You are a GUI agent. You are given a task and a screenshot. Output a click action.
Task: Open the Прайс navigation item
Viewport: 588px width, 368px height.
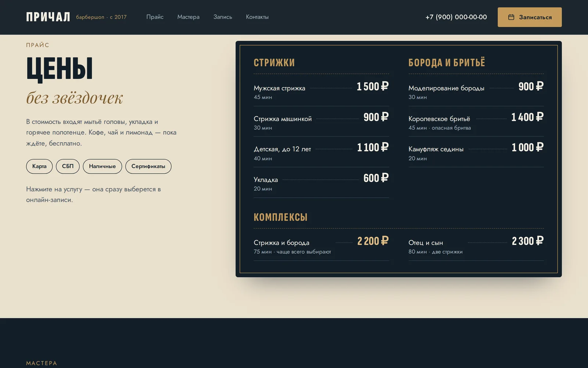(155, 17)
